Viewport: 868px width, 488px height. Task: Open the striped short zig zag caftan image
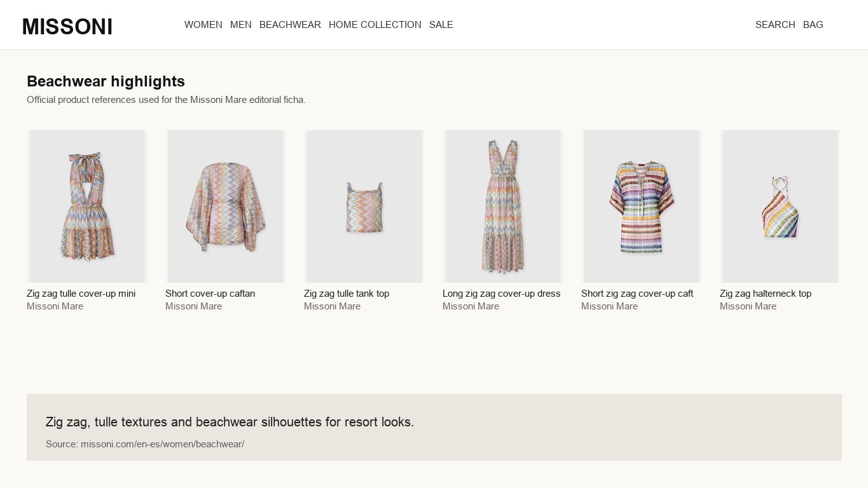click(x=642, y=207)
